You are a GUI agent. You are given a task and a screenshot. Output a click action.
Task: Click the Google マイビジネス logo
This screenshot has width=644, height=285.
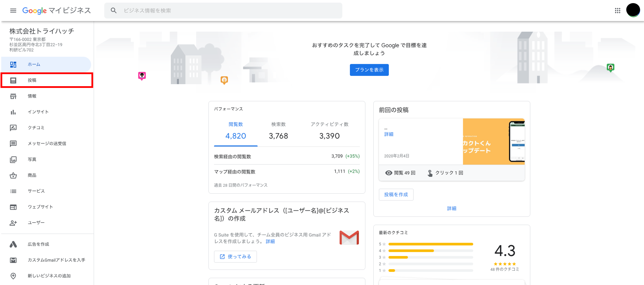[56, 11]
